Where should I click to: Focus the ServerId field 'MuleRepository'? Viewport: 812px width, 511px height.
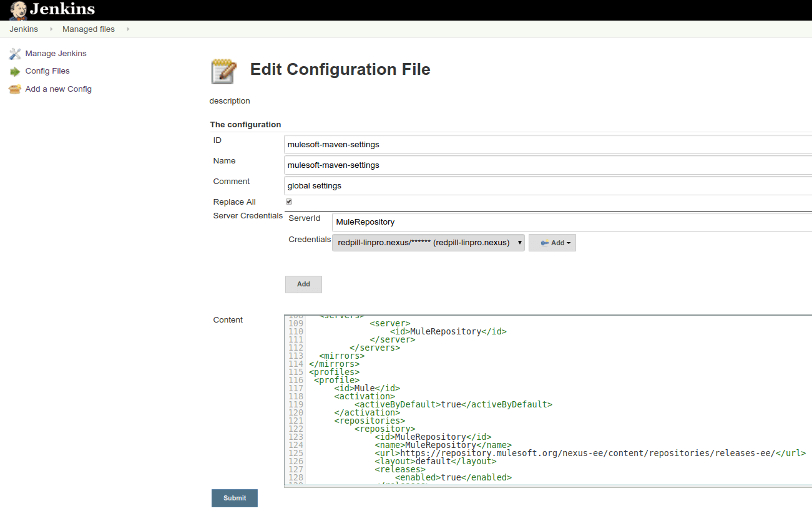click(572, 221)
